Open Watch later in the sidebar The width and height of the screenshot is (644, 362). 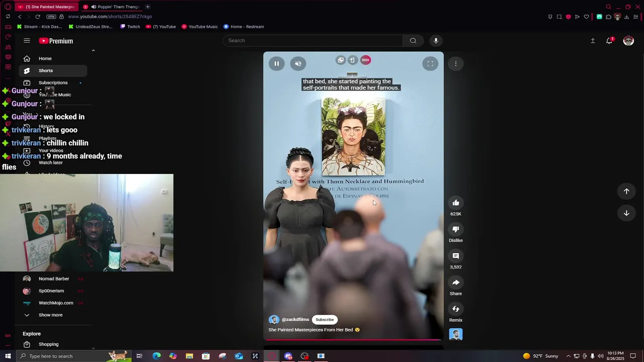pos(51,162)
